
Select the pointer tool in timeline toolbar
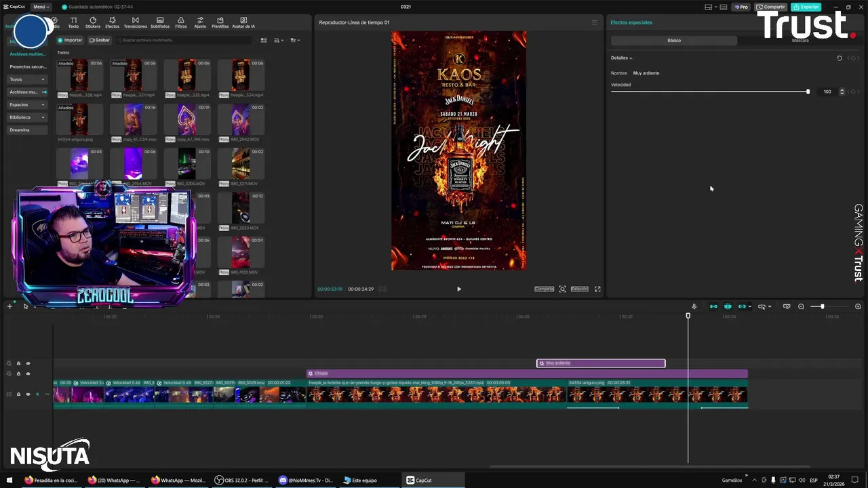click(x=26, y=306)
